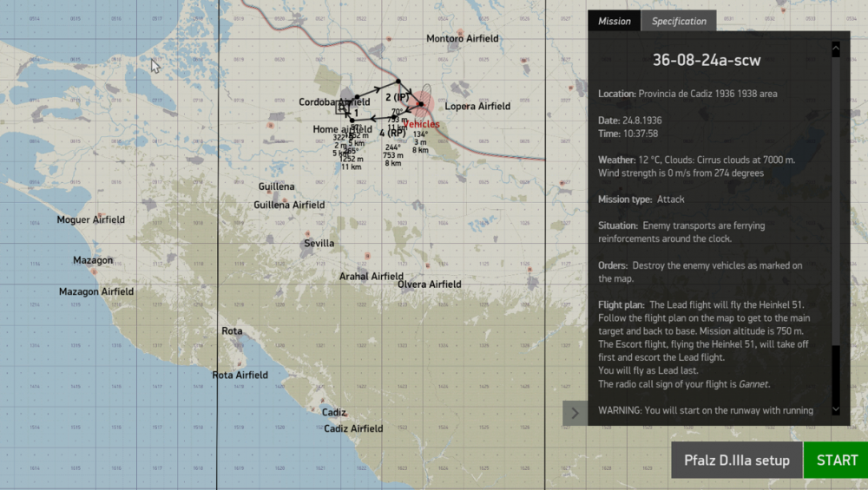This screenshot has width=868, height=490.
Task: Click the Cadiz Airfield marker
Action: (353, 428)
